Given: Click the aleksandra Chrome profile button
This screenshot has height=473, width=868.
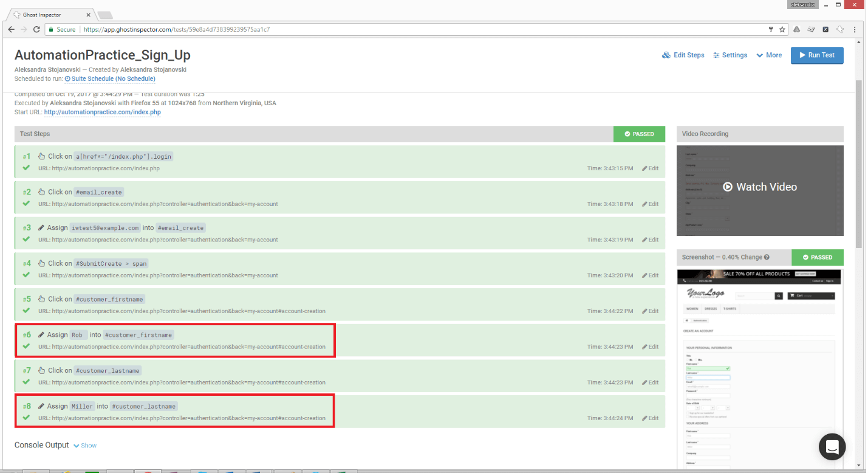Looking at the screenshot, I should (803, 4).
